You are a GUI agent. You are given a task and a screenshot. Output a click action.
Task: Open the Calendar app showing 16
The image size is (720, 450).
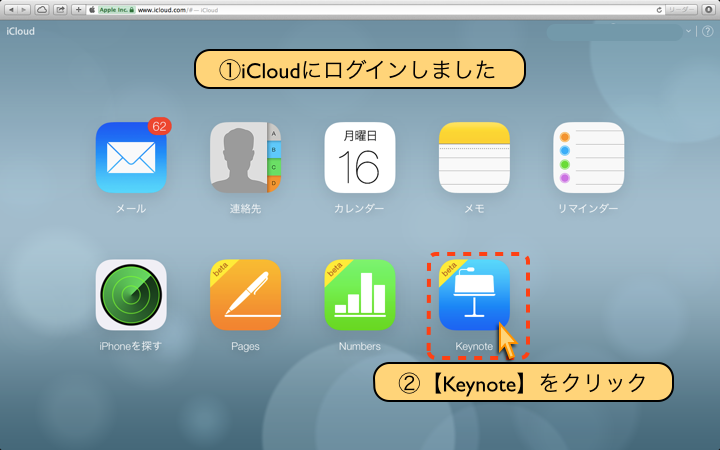pos(360,158)
